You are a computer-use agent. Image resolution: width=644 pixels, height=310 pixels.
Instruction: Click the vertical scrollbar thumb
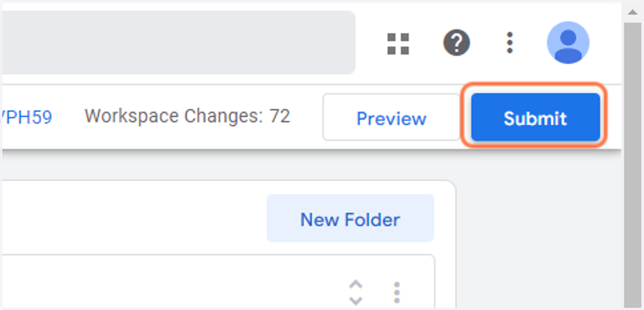click(634, 161)
